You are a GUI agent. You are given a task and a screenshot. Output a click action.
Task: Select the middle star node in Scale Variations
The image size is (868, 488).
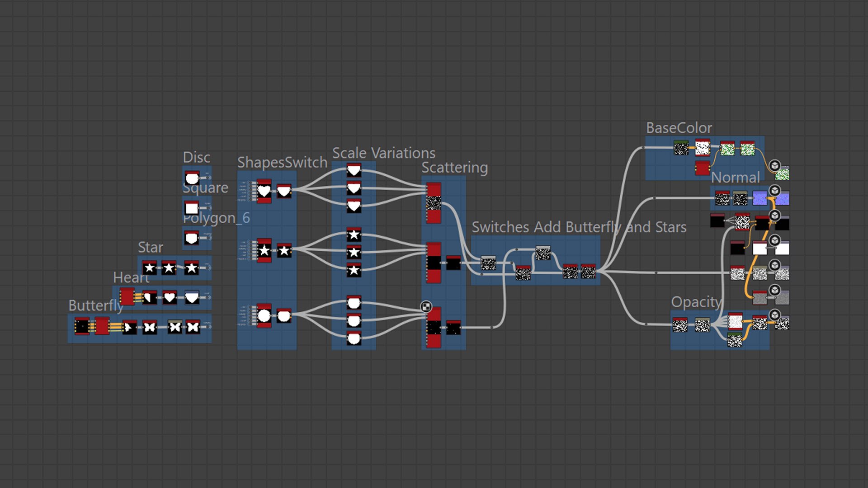click(x=354, y=252)
